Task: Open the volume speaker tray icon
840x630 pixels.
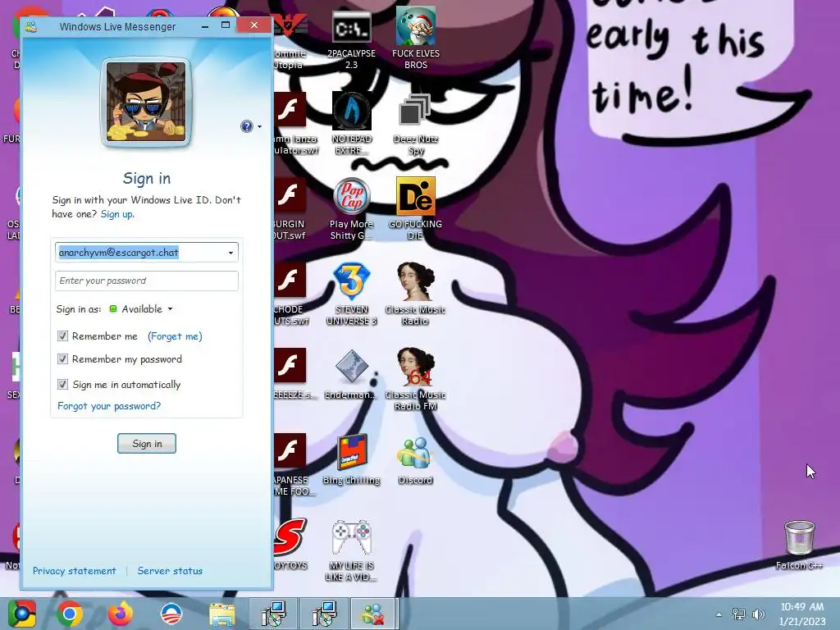Action: point(758,614)
